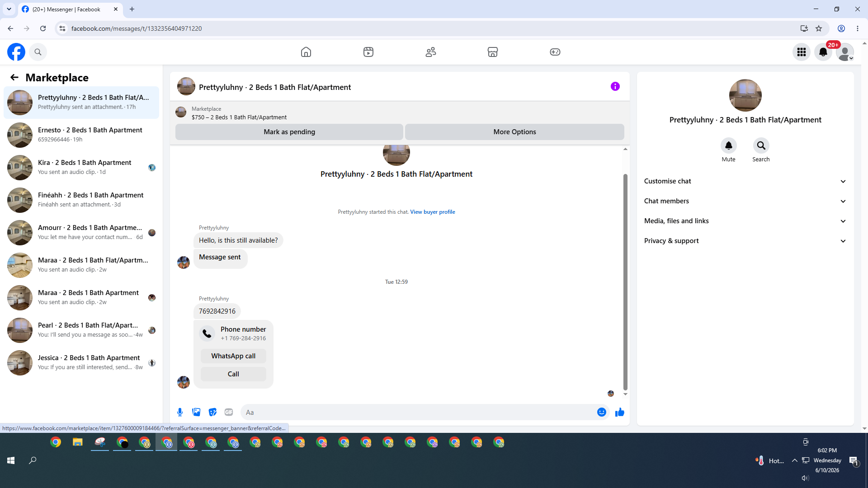This screenshot has width=868, height=488.
Task: Expand Media, files and links section
Action: [x=745, y=221]
